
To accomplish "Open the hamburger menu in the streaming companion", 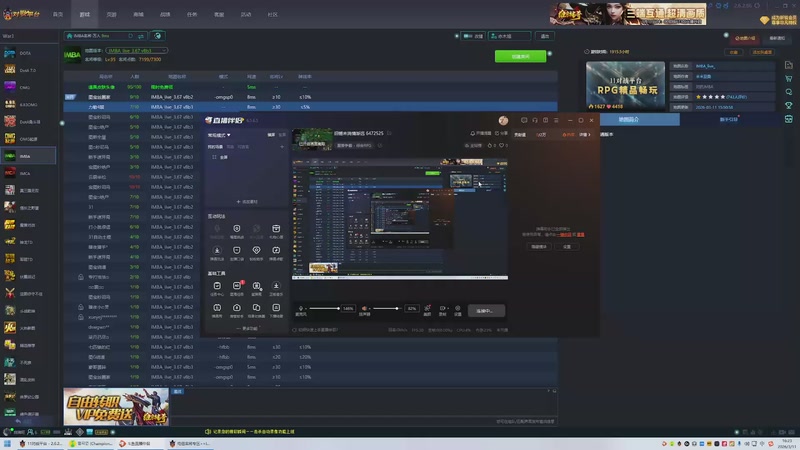I will click(556, 120).
